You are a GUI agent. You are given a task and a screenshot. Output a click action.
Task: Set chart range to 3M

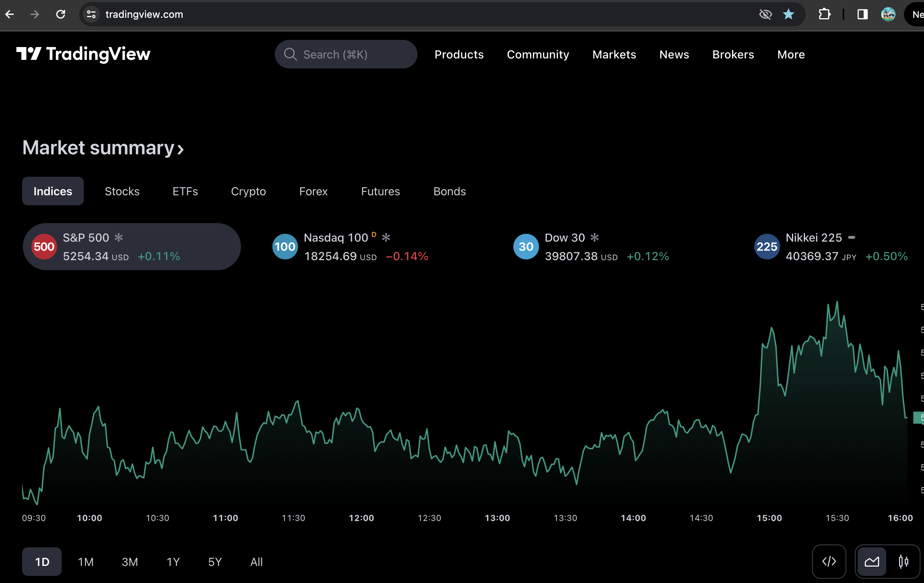(130, 562)
